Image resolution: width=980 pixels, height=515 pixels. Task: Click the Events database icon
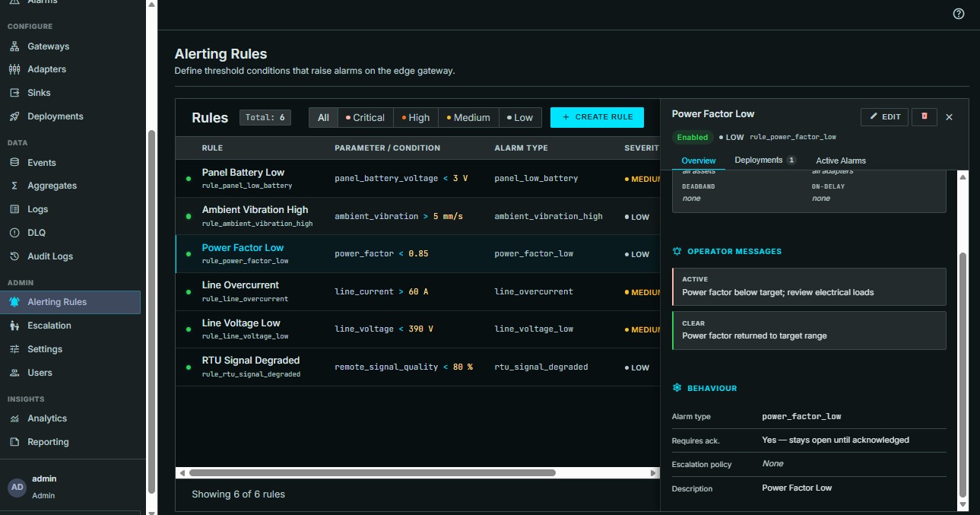pos(14,163)
